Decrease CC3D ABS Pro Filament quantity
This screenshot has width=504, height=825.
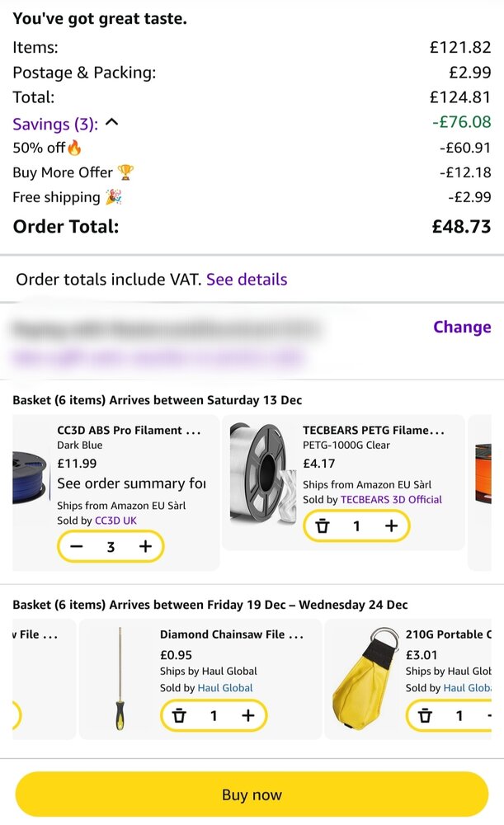[x=77, y=546]
